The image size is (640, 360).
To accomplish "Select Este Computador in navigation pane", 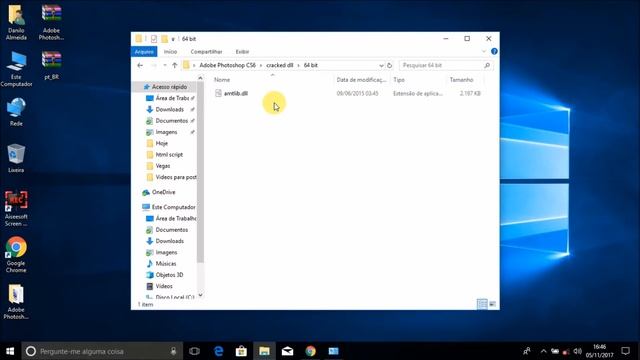I will coord(173,207).
